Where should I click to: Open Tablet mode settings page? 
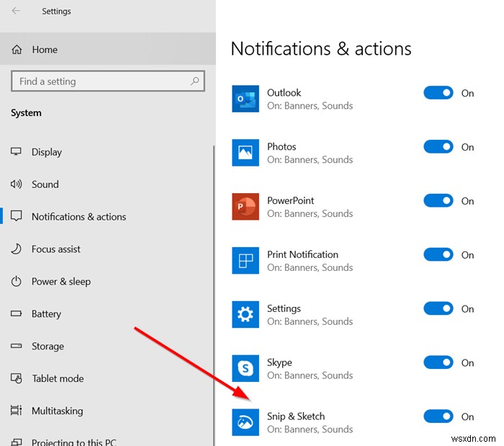pos(107,378)
